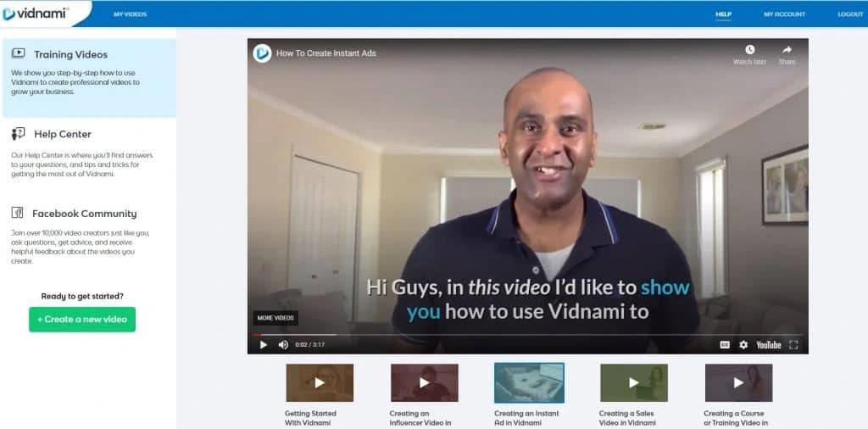Open the video on YouTube
Image resolution: width=868 pixels, height=429 pixels.
768,345
